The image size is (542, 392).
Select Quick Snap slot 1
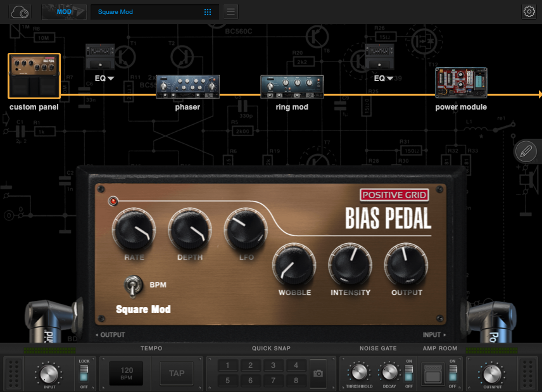[x=227, y=365]
